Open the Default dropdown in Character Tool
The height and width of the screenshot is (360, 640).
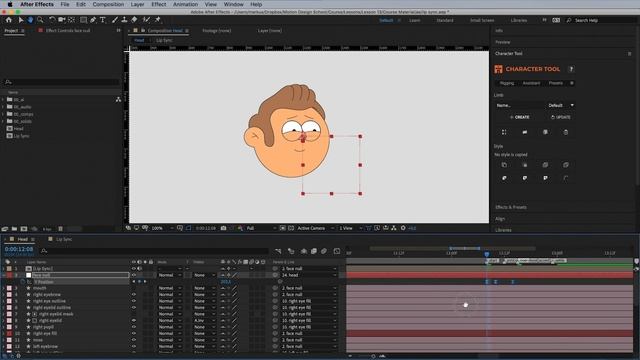click(561, 105)
